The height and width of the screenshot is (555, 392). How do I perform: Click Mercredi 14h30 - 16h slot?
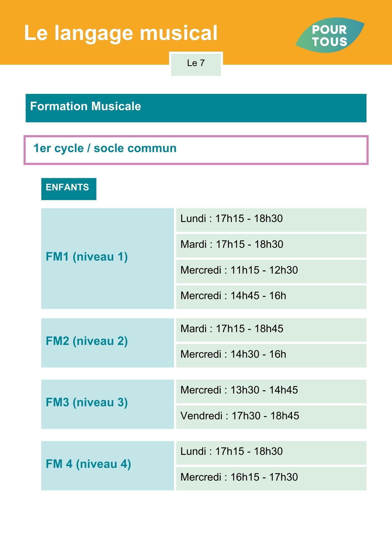271,356
